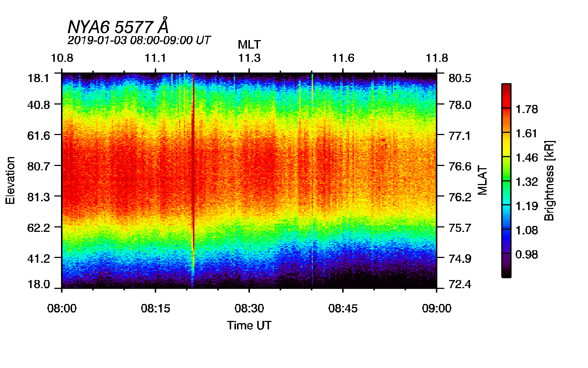Click the elevation tick label "18.0"
588x368 pixels.
pyautogui.click(x=39, y=284)
